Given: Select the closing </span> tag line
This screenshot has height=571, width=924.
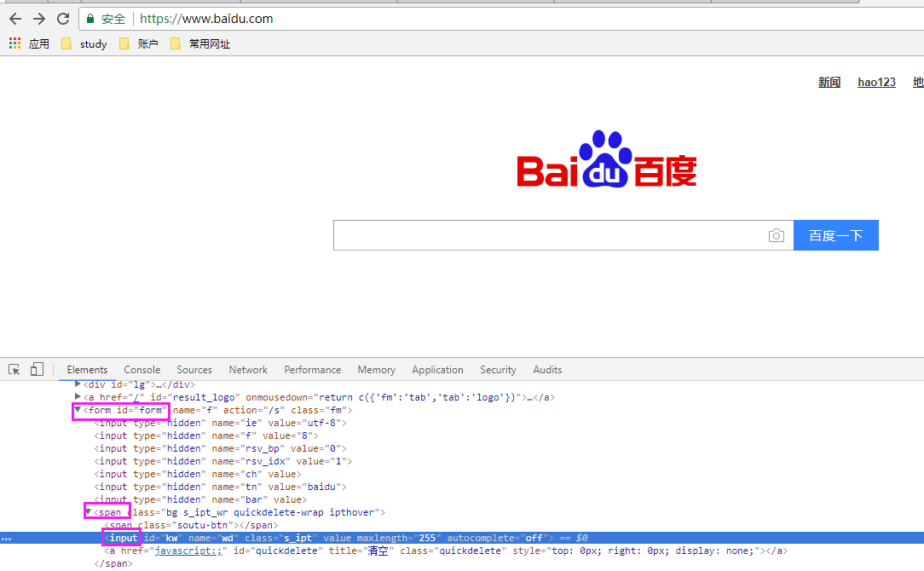Looking at the screenshot, I should 113,564.
